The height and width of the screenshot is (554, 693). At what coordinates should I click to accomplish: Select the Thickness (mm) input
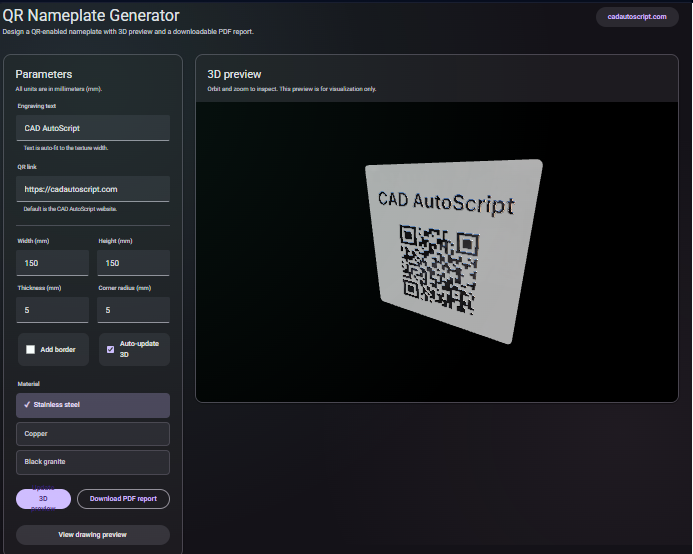click(x=53, y=310)
